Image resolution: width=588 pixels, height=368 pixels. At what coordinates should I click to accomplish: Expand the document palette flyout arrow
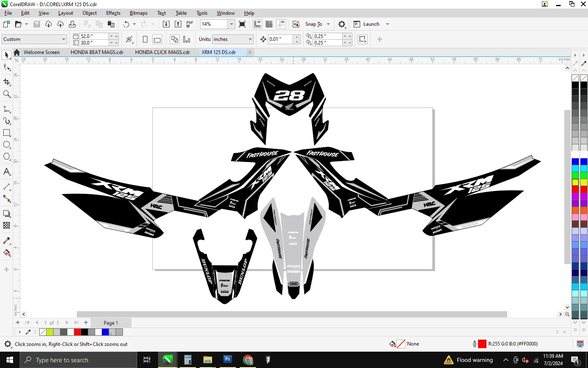tap(20, 332)
